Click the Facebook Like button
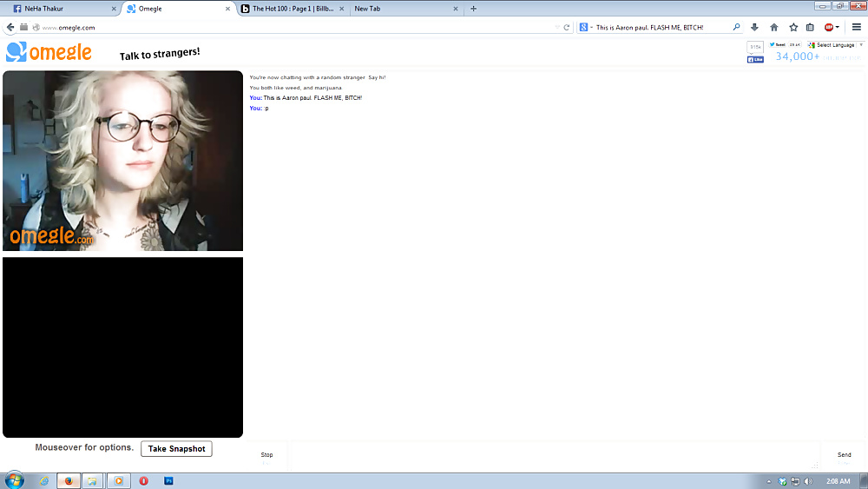Viewport: 868px width, 489px height. coord(755,59)
